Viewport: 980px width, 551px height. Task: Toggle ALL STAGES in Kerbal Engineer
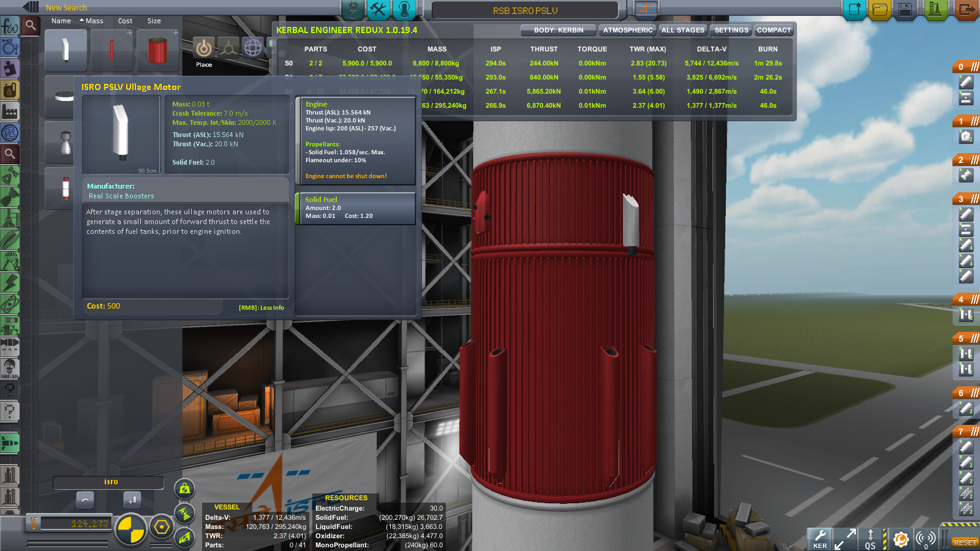683,30
